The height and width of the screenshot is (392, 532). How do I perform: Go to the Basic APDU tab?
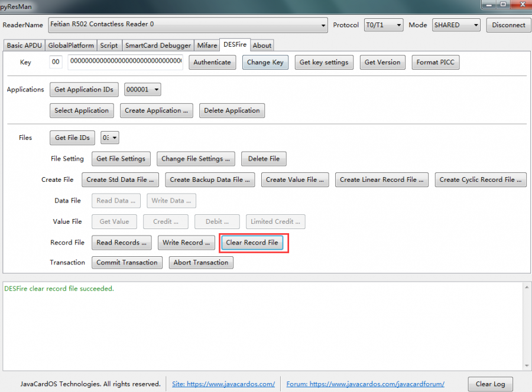(23, 45)
